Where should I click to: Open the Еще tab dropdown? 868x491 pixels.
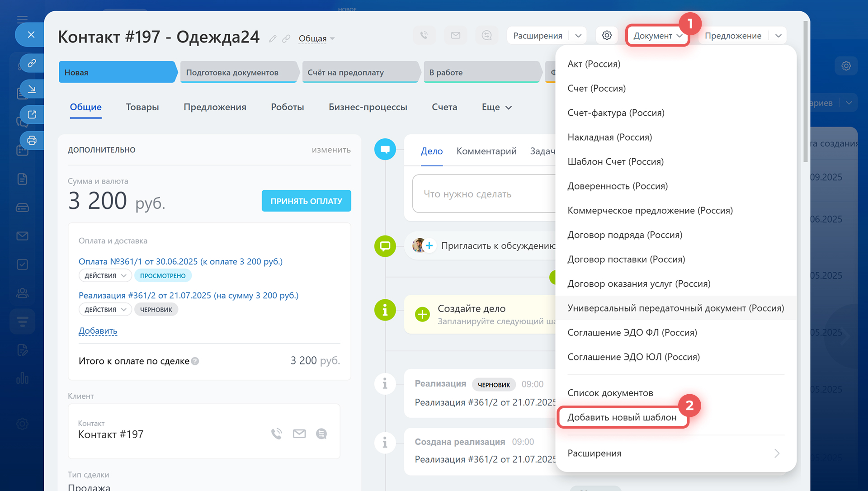496,107
